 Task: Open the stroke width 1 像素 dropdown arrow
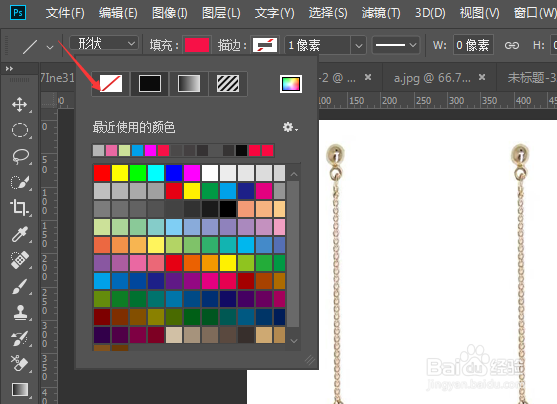point(359,45)
